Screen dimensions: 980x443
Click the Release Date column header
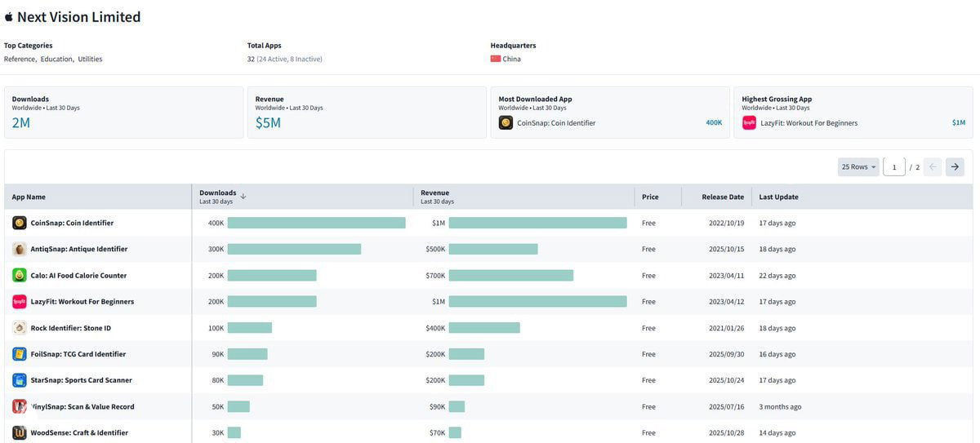(x=722, y=197)
